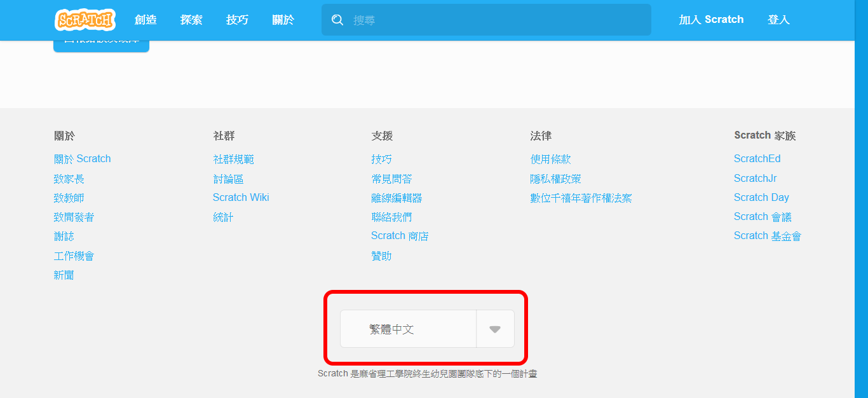The height and width of the screenshot is (398, 868).
Task: Open the 隱私權政策 link
Action: tap(556, 179)
